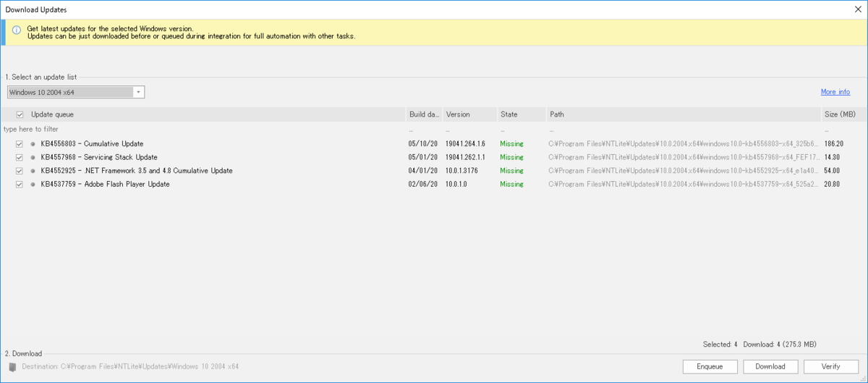The height and width of the screenshot is (383, 868).
Task: Click version 10.0.1.0 cell
Action: pos(457,185)
